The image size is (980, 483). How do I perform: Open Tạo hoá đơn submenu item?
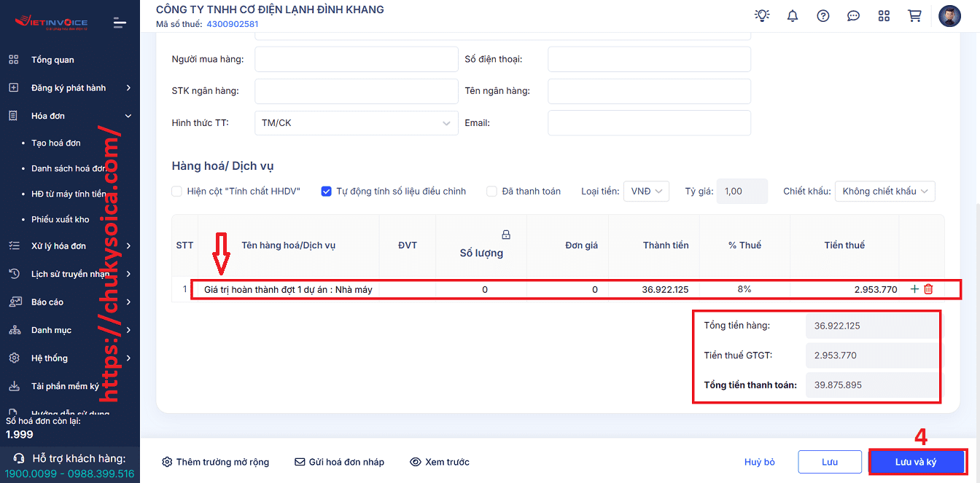tap(56, 143)
